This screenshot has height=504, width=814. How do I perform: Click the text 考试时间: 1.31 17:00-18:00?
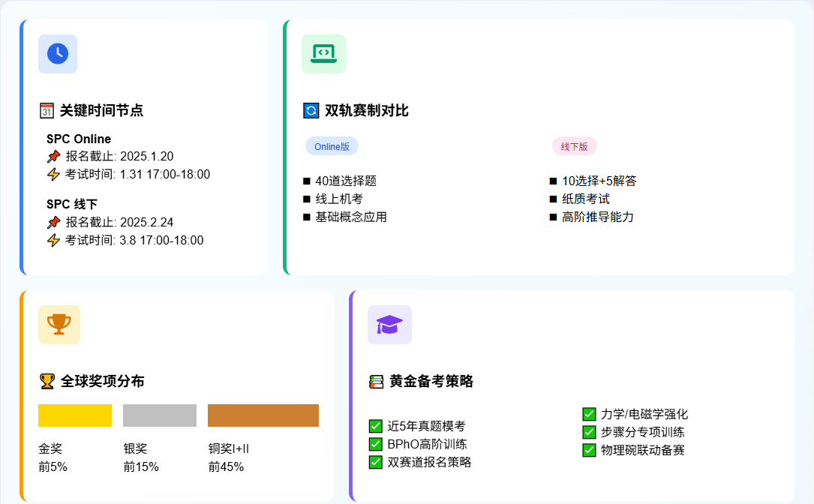(137, 175)
